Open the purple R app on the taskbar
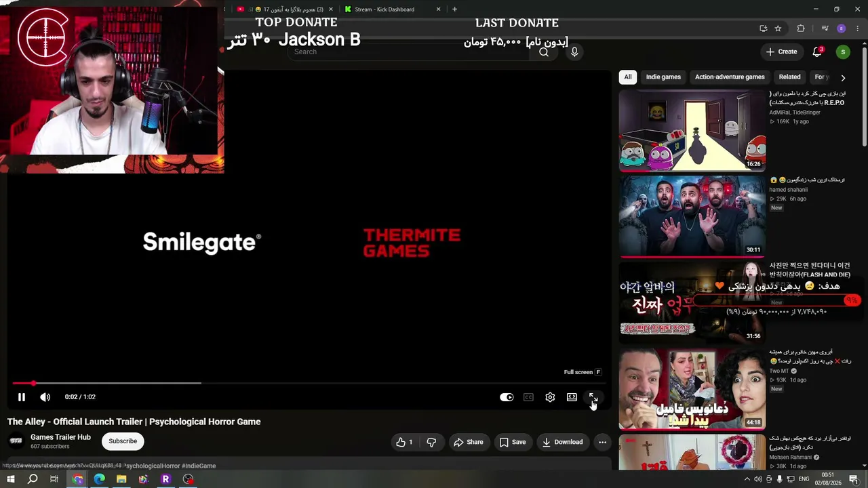The width and height of the screenshot is (868, 488). pos(165,479)
